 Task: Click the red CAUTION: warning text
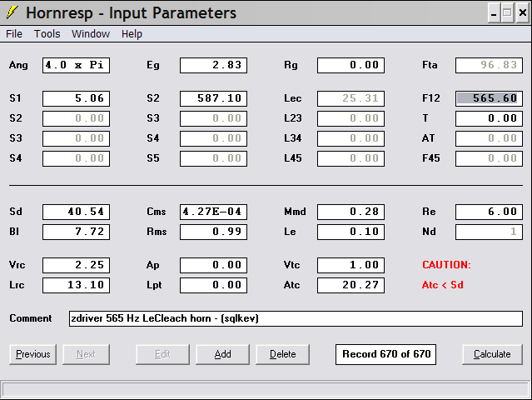pyautogui.click(x=446, y=265)
